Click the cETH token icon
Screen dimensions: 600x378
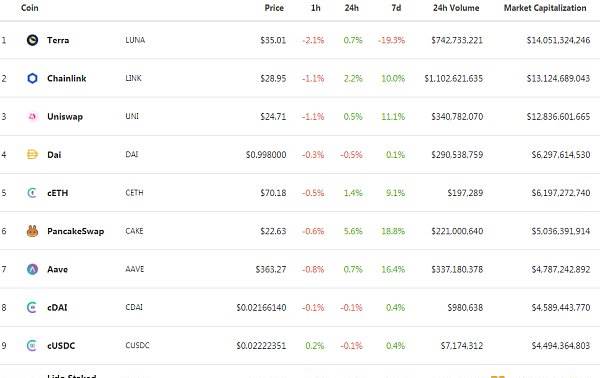click(32, 192)
